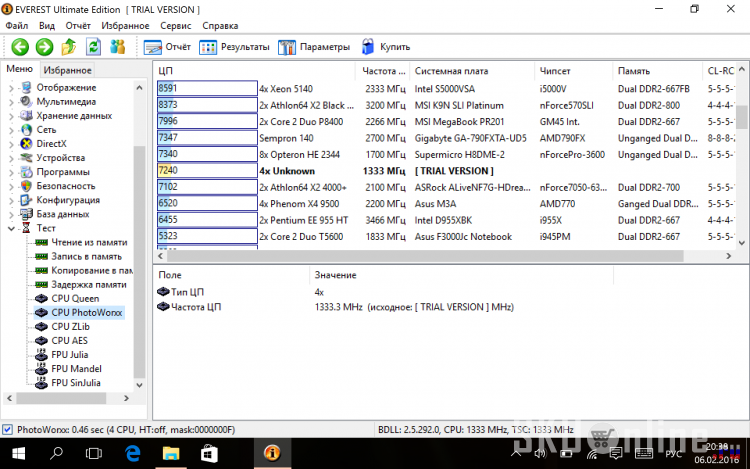Expand the DirectX tree node

[x=11, y=144]
